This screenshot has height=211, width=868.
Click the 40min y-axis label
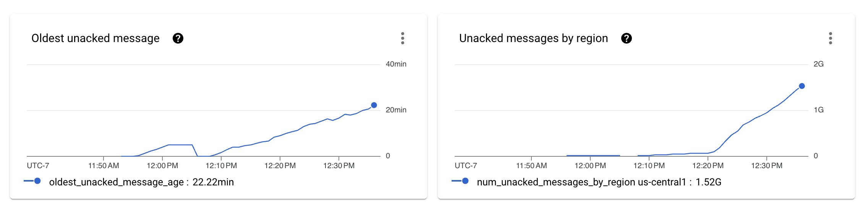click(x=396, y=64)
